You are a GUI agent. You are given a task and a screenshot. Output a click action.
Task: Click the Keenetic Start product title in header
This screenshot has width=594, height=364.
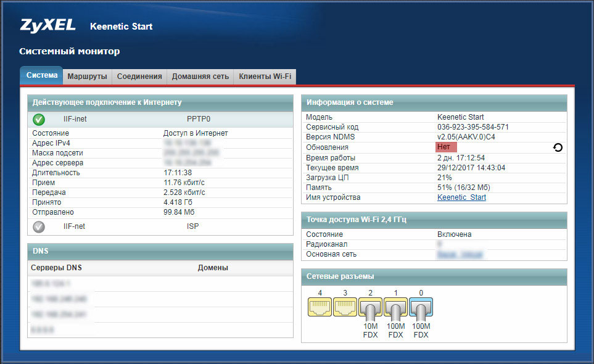[122, 27]
